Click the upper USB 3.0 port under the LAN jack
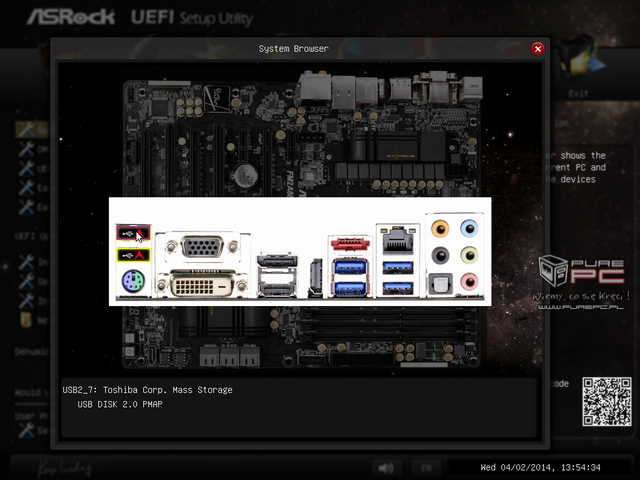The image size is (640, 480). tap(398, 268)
